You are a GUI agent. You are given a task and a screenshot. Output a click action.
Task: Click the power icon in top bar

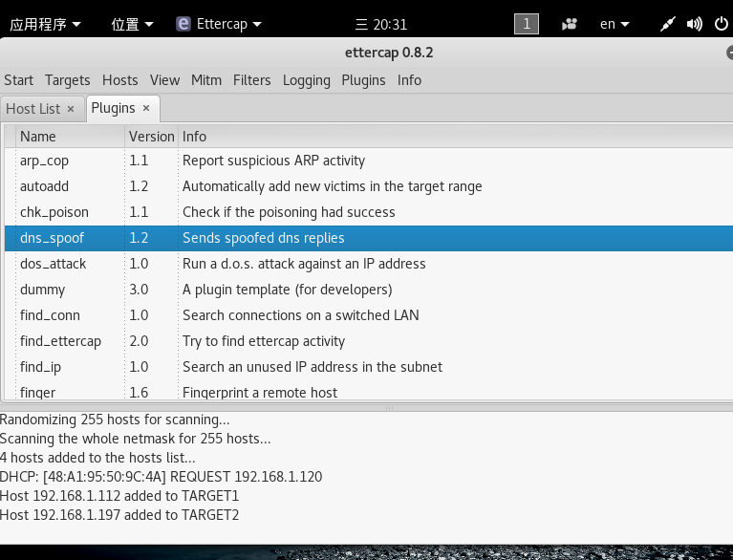(x=722, y=24)
